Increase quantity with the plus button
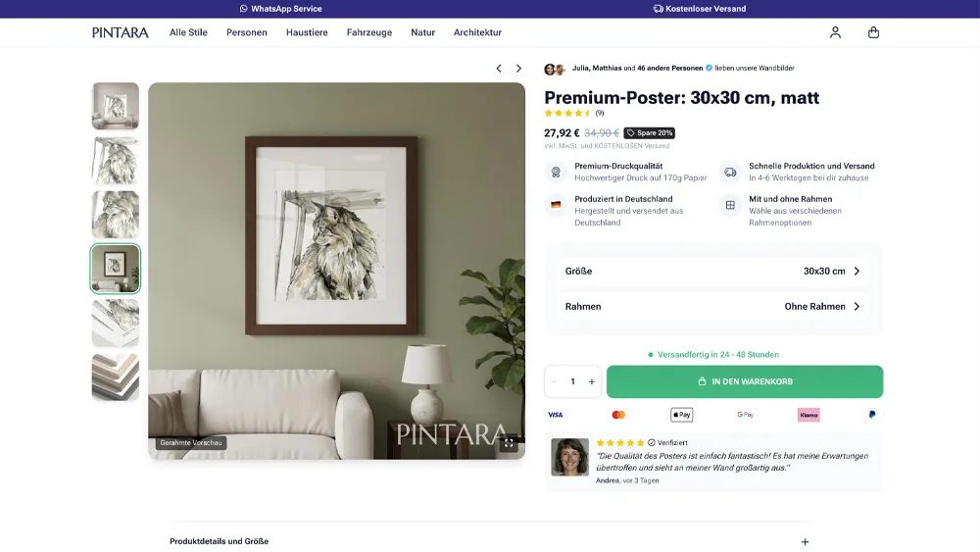The width and height of the screenshot is (980, 552). point(591,381)
